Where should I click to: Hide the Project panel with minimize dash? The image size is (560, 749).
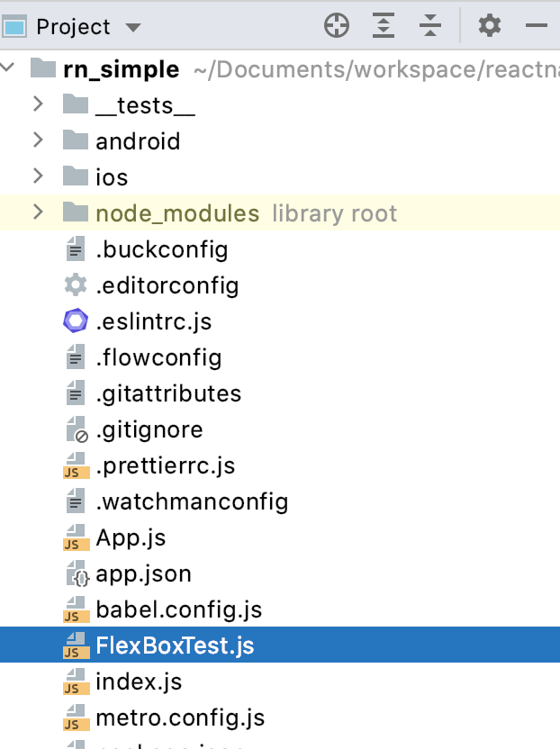pyautogui.click(x=537, y=26)
